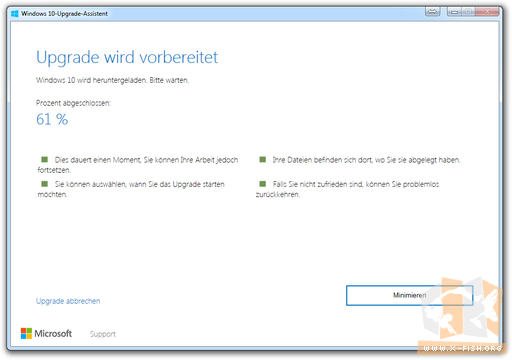Click bullet text 'Sie können auswählen'
The image size is (512, 360).
(90, 184)
